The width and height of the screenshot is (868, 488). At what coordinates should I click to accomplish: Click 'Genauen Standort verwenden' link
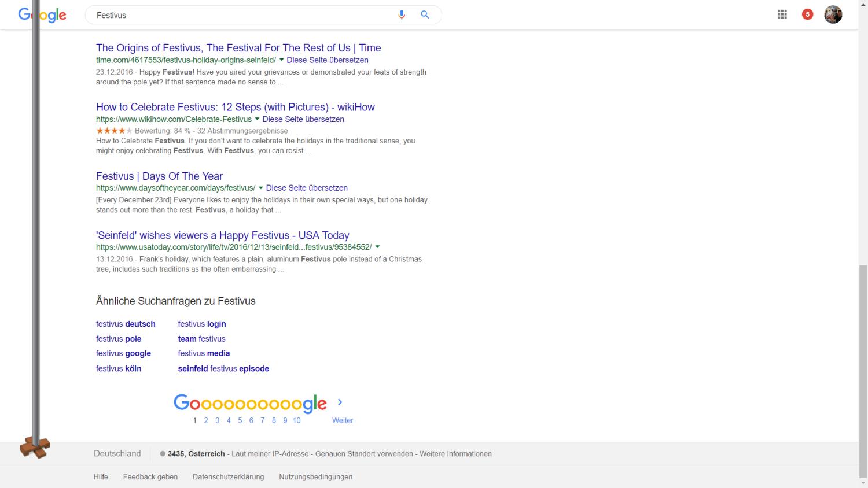click(x=364, y=454)
